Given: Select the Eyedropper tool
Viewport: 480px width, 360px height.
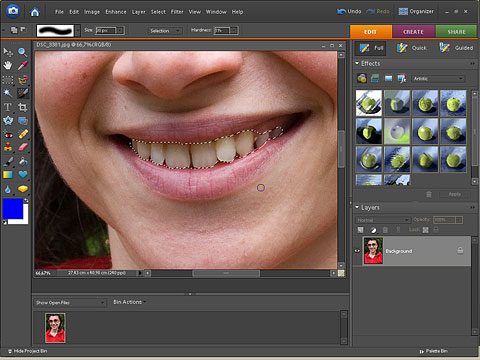Looking at the screenshot, I should 22,65.
